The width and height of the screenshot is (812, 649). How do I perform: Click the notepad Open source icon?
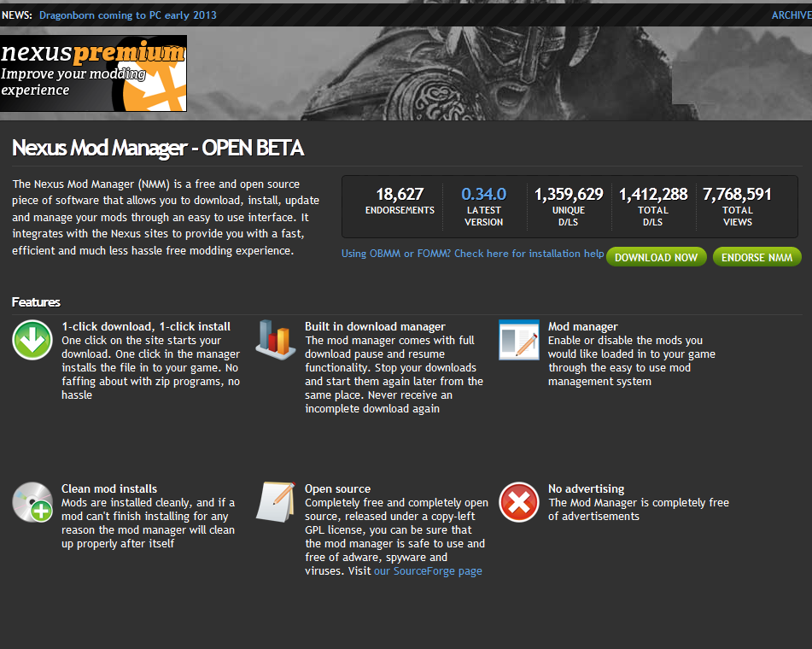point(276,502)
